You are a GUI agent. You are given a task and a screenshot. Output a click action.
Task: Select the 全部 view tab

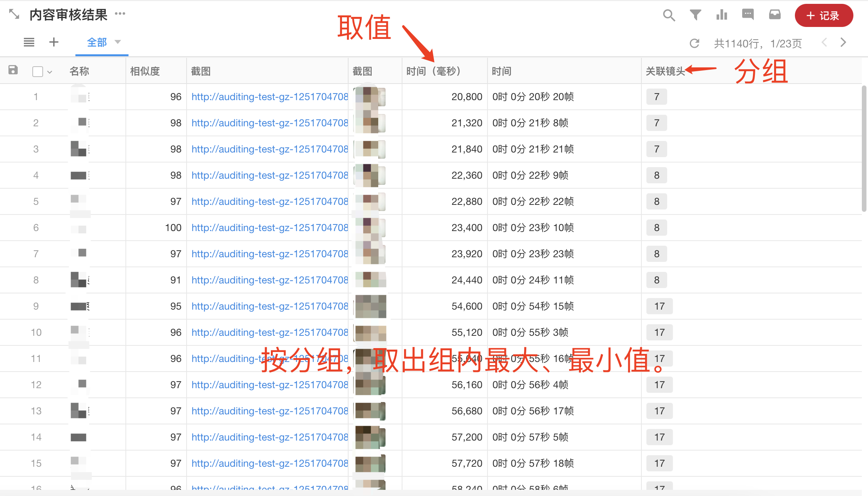[97, 42]
